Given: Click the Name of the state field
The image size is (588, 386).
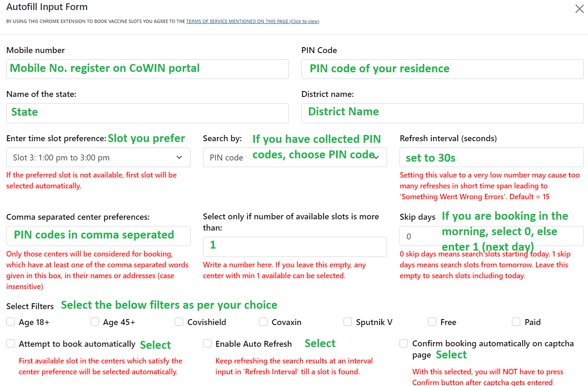Looking at the screenshot, I should coord(148,113).
